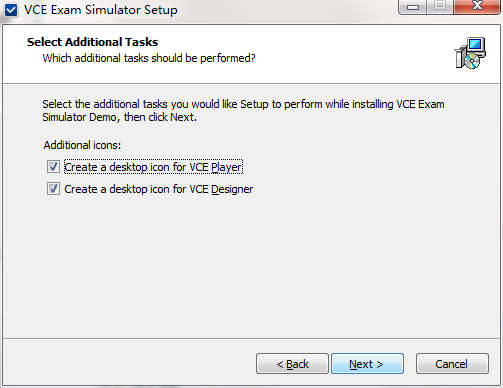Image resolution: width=503 pixels, height=388 pixels.
Task: Click the 'VCE Exam Simulator Setup' title text
Action: point(101,10)
